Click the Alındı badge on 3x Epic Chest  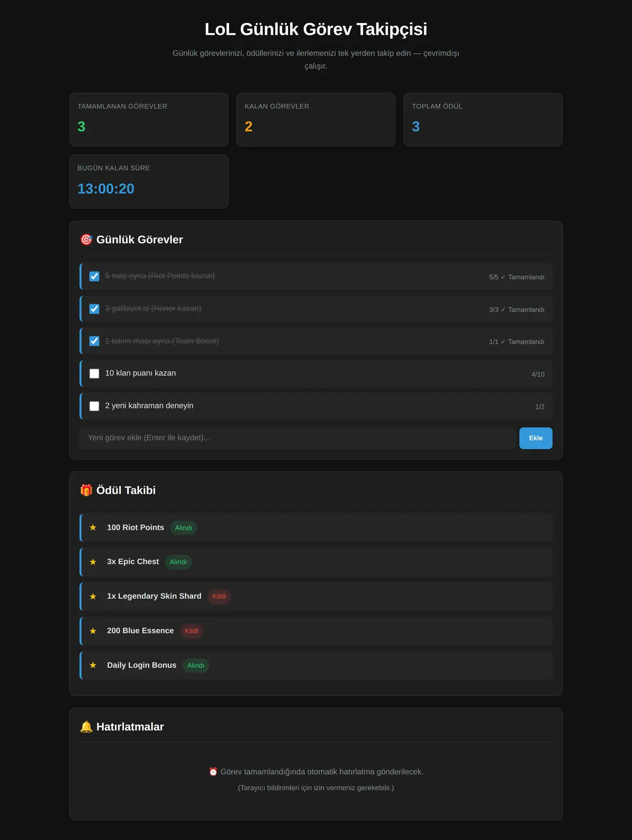pyautogui.click(x=178, y=562)
